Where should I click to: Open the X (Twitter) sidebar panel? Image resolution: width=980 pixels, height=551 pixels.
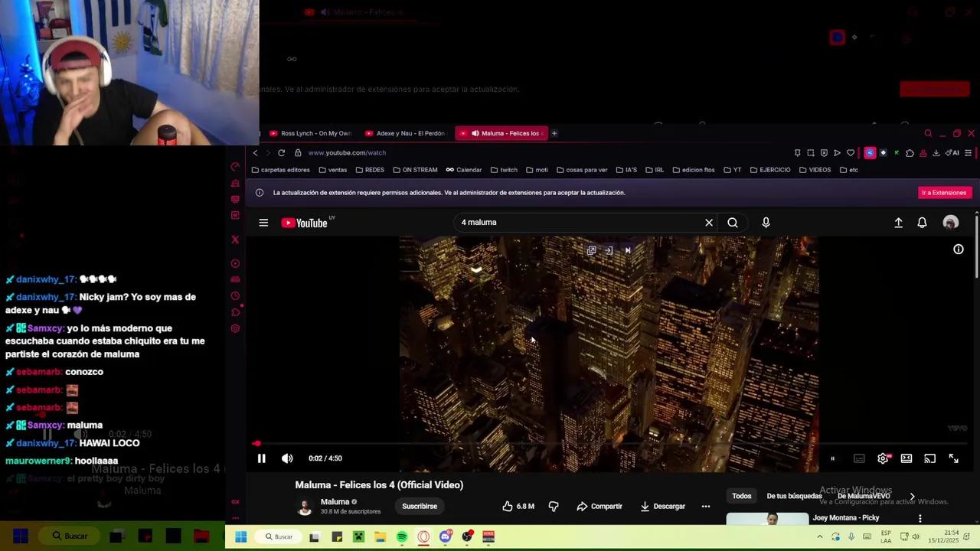click(x=235, y=240)
